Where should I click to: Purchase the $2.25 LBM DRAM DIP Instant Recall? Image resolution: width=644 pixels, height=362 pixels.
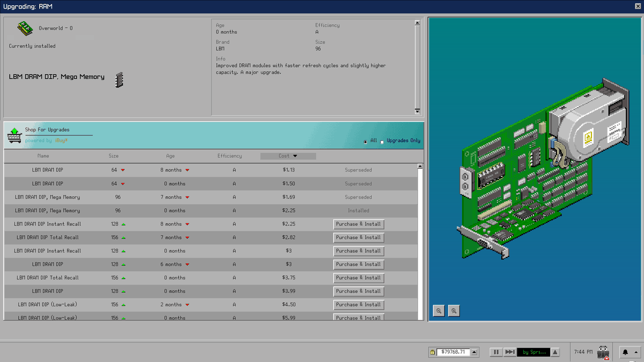click(358, 224)
